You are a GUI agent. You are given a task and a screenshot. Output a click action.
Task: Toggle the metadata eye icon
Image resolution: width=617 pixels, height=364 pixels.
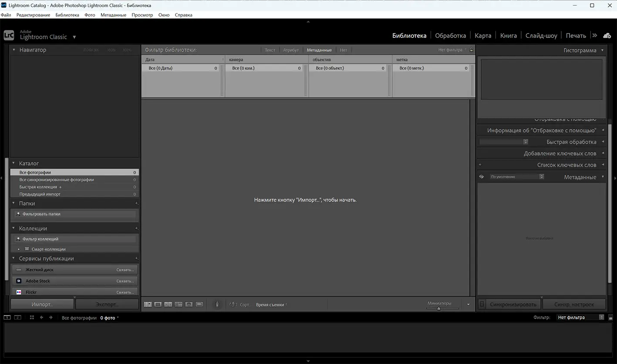[x=482, y=177]
